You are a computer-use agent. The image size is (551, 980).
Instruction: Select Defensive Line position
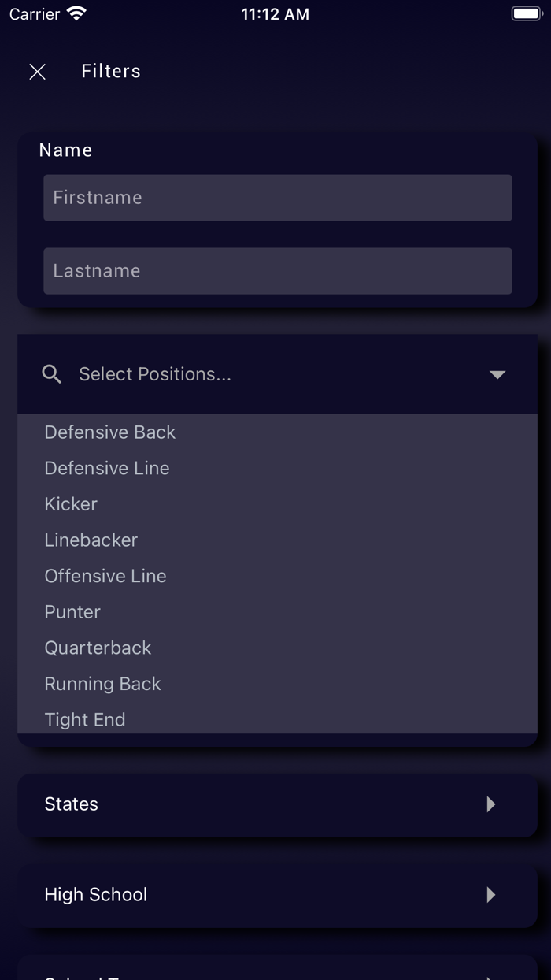tap(107, 468)
